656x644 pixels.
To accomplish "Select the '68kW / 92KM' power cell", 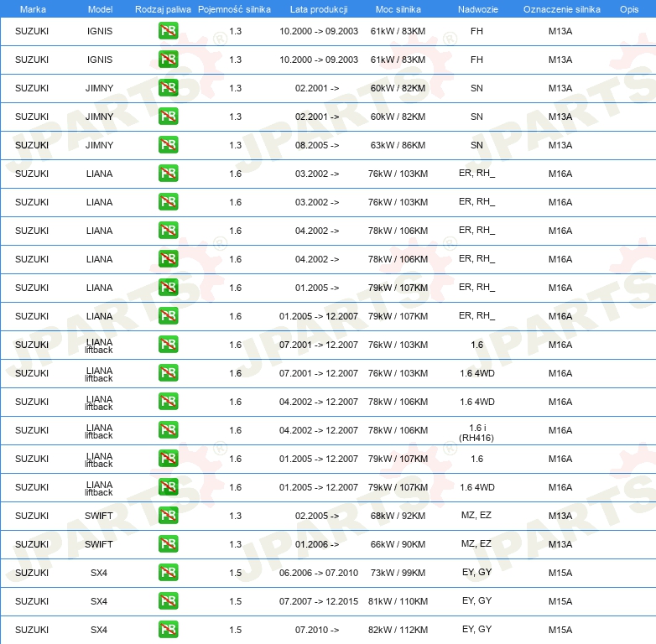I will click(398, 516).
